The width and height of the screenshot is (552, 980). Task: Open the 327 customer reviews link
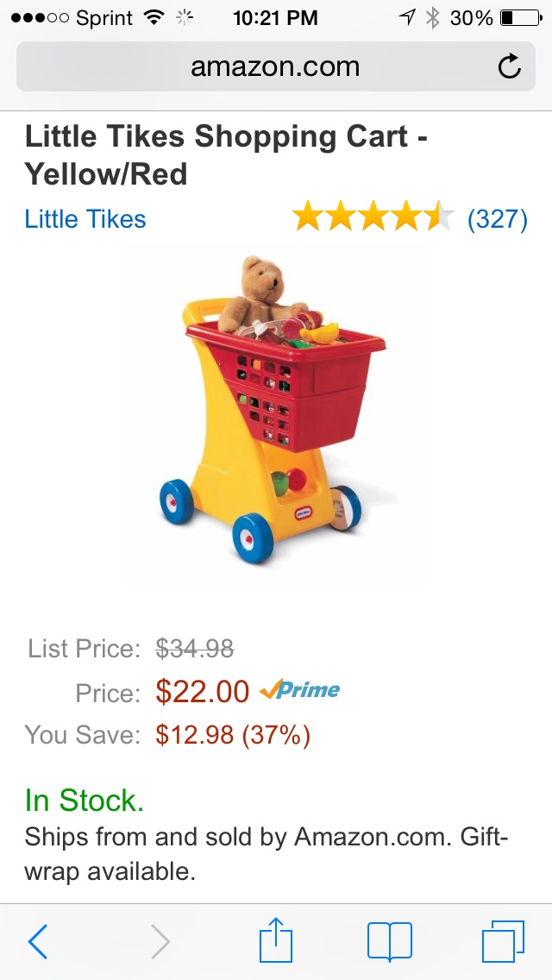coord(498,219)
